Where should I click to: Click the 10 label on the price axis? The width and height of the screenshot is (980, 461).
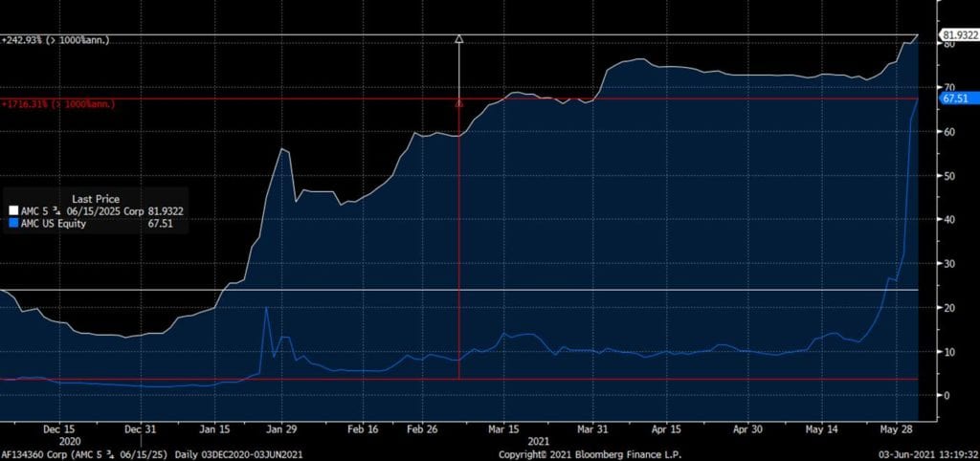[x=948, y=352]
